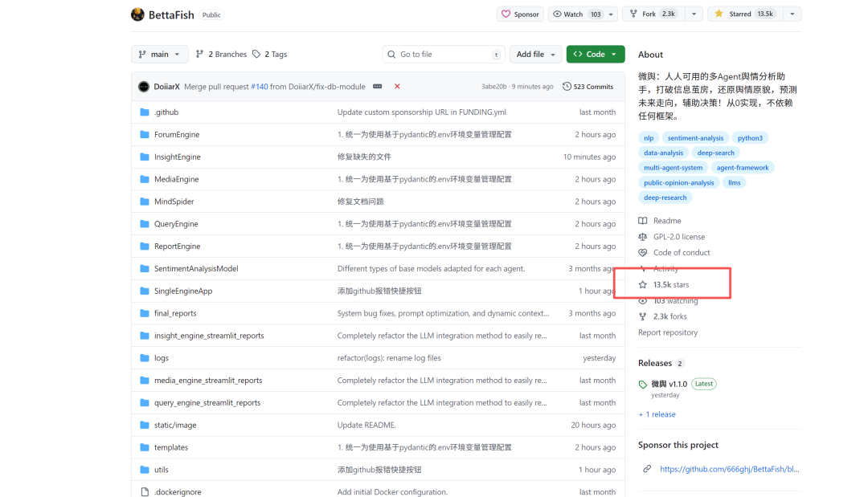Open the main branch selector
Viewport: 868px width, 497px height.
coord(159,54)
